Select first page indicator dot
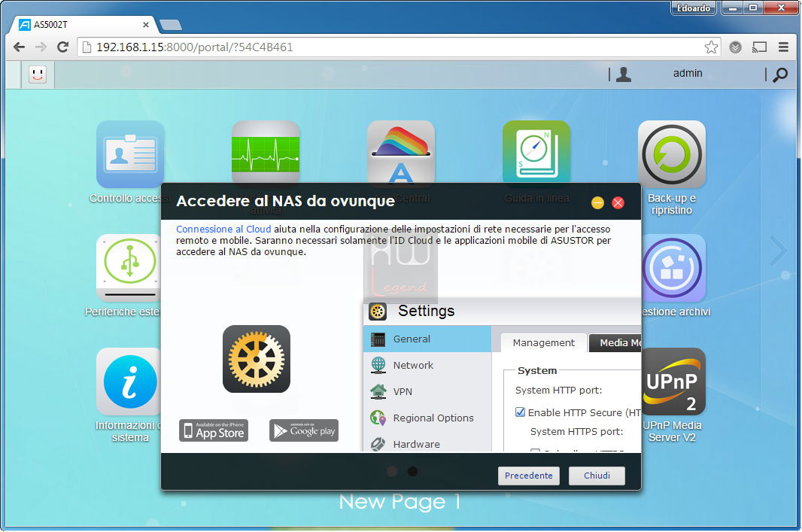This screenshot has width=802, height=532. click(392, 472)
